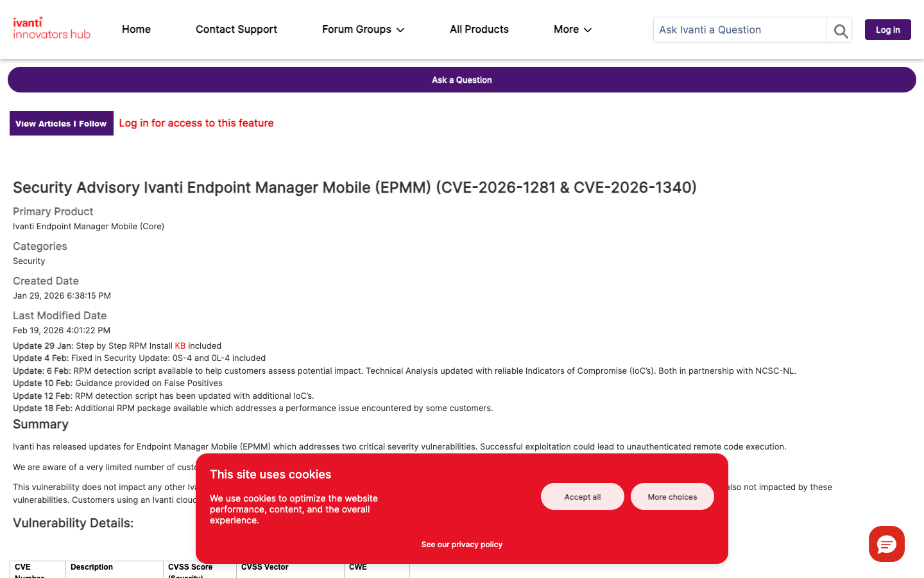Expand the Forum Groups dropdown

tap(357, 30)
